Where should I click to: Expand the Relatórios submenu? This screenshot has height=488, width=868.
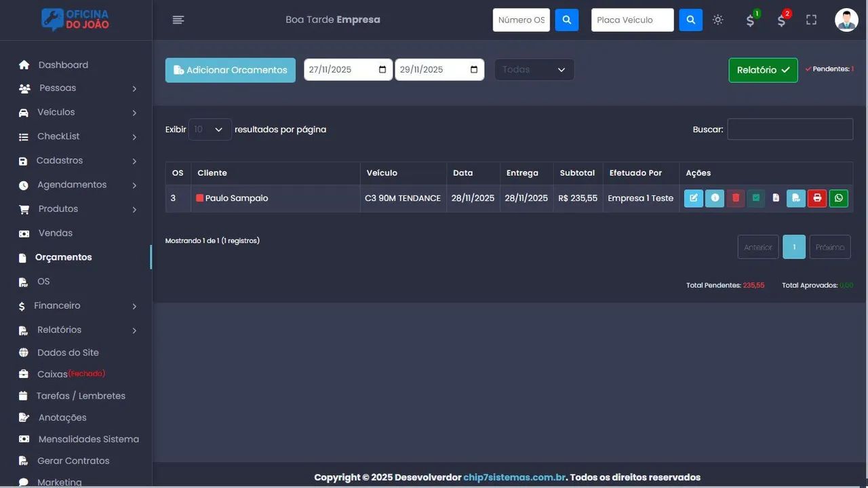(x=134, y=331)
